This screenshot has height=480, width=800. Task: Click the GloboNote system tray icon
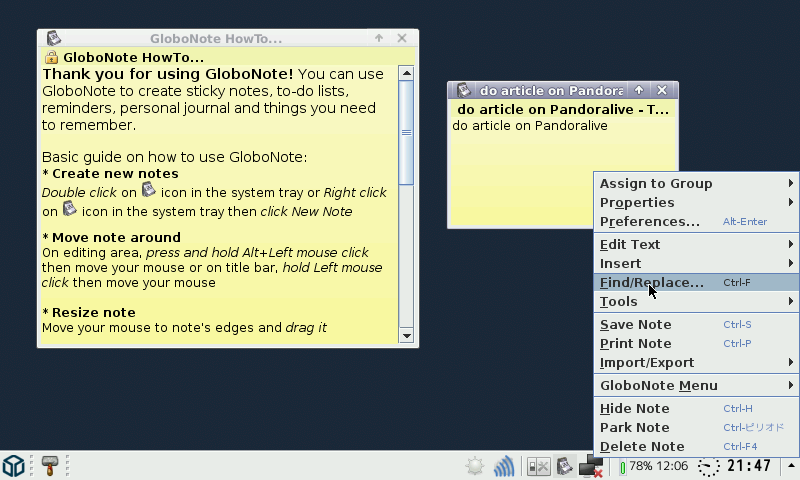point(564,466)
